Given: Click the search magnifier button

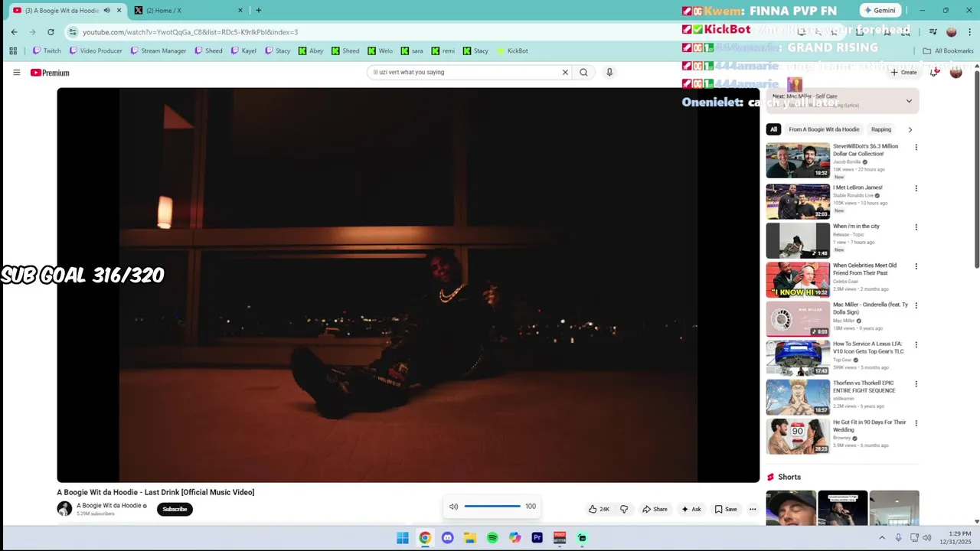Looking at the screenshot, I should 583,72.
